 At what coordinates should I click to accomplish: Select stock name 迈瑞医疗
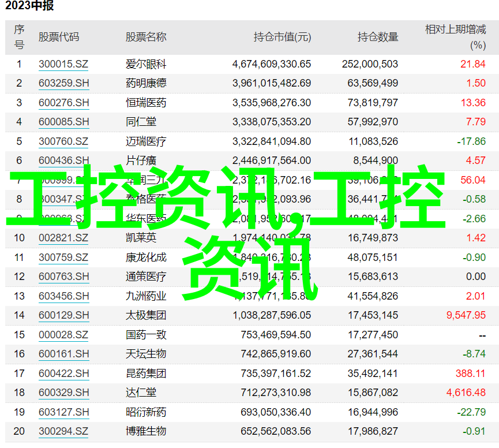coord(146,141)
